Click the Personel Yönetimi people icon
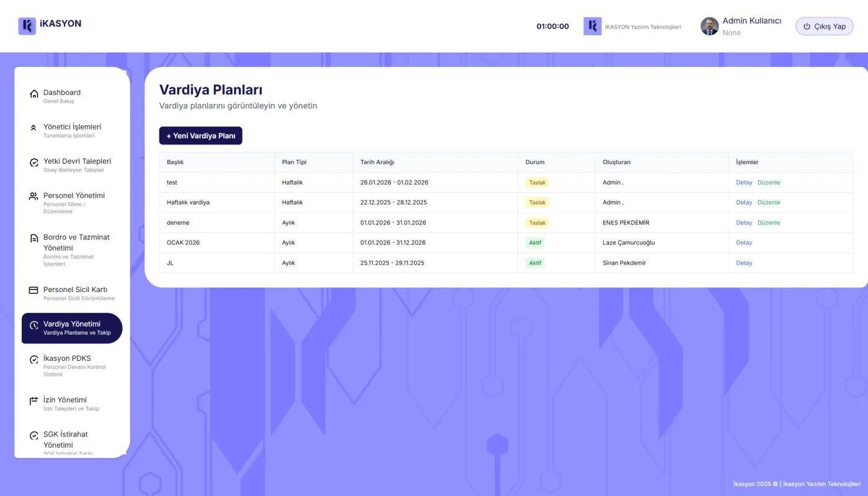868x496 pixels. tap(34, 197)
